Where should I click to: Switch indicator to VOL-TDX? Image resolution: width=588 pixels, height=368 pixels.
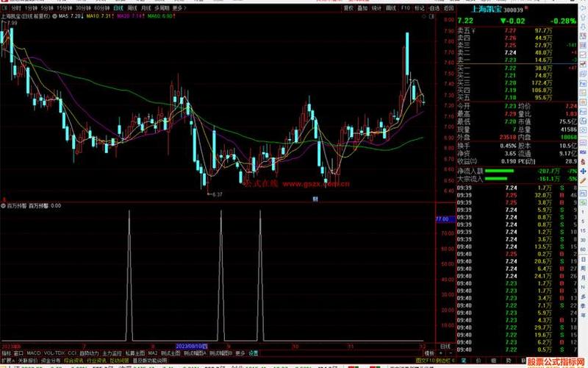[55, 353]
